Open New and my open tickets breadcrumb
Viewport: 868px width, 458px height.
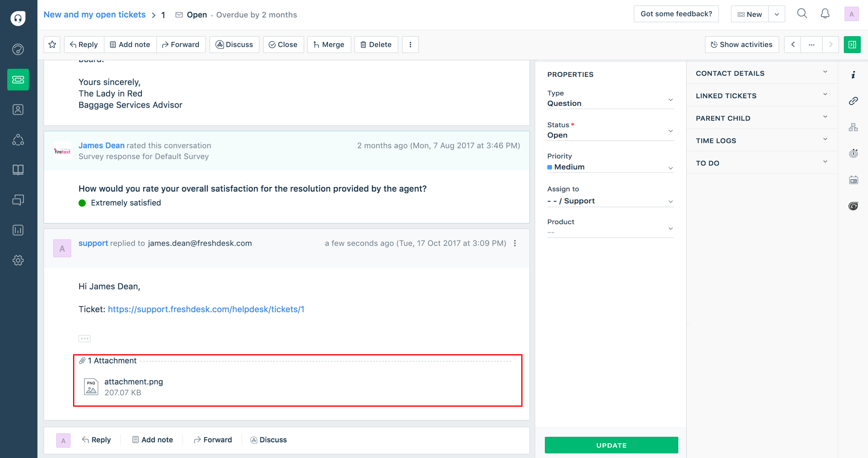[94, 14]
